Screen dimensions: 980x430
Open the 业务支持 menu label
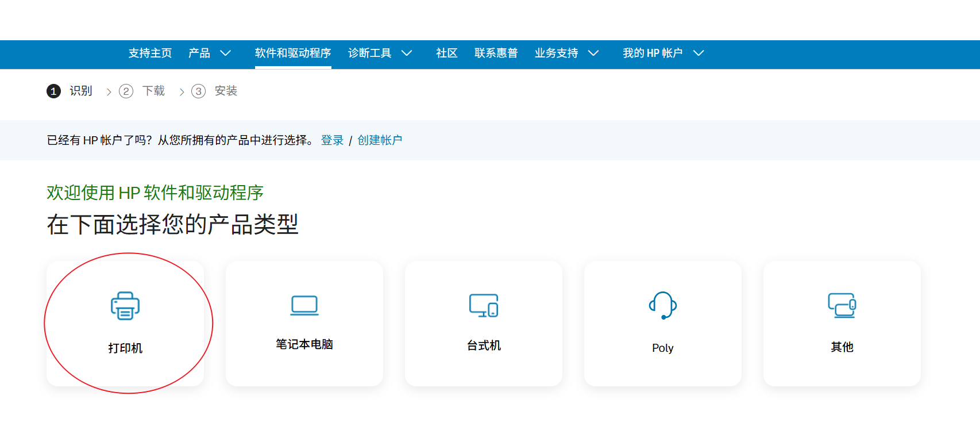556,53
